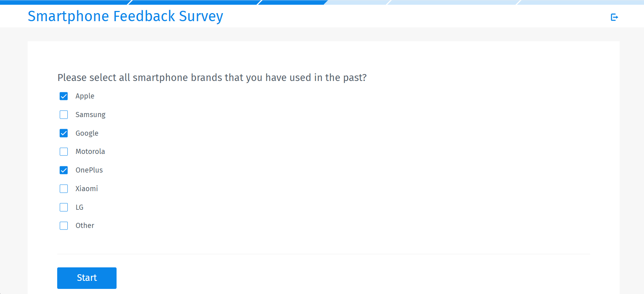Enable the Xiaomi checkbox
This screenshot has width=644, height=294.
click(x=64, y=189)
